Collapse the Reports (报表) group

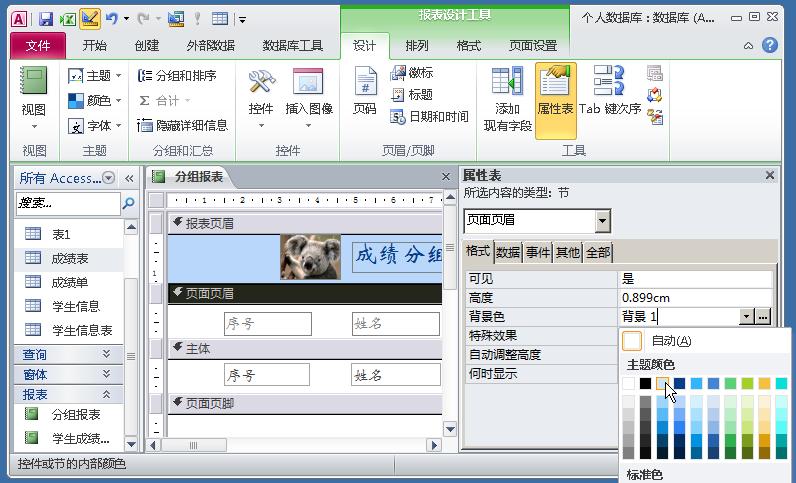click(69, 395)
